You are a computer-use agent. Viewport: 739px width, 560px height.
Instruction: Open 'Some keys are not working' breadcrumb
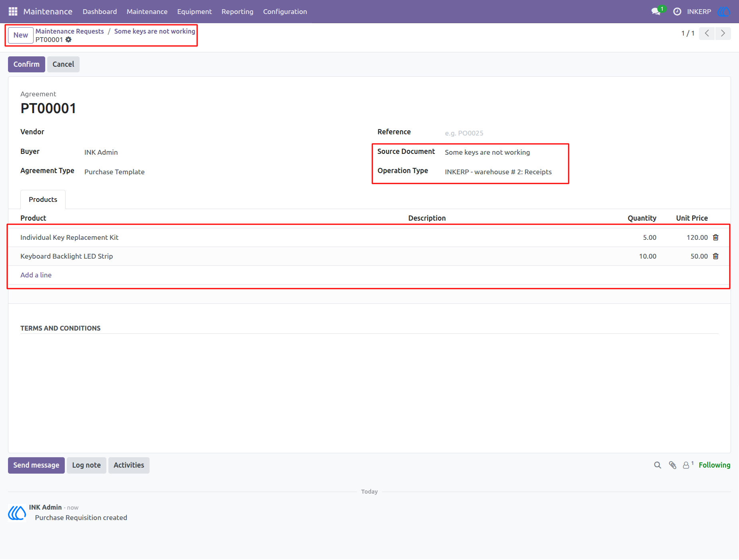(x=155, y=31)
